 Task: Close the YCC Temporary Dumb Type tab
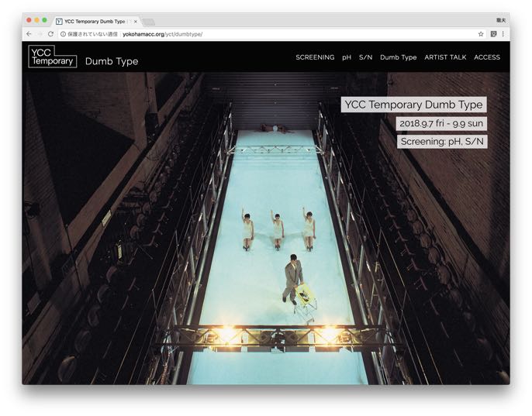136,22
